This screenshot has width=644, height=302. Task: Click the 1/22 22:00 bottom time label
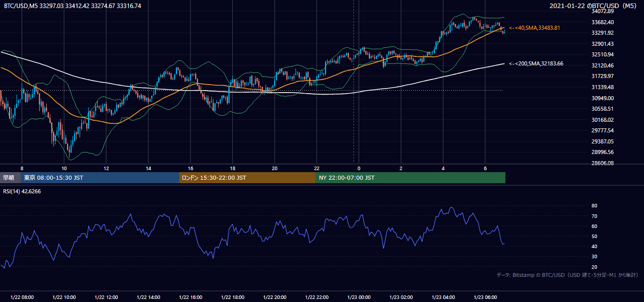[x=316, y=297]
